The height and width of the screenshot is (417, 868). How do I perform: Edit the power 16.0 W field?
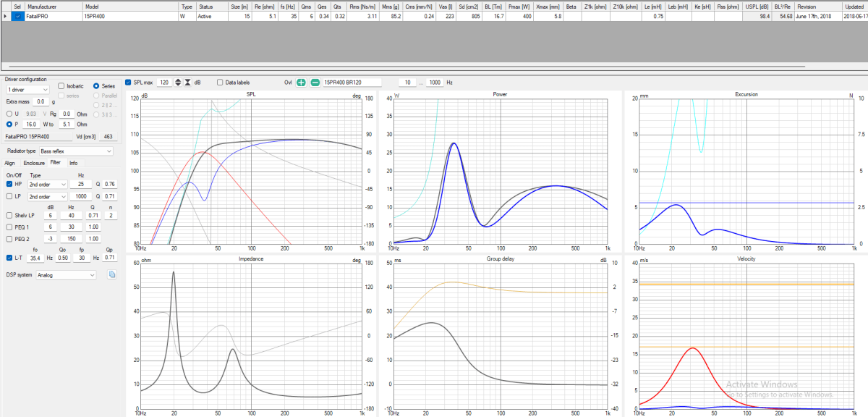coord(31,124)
